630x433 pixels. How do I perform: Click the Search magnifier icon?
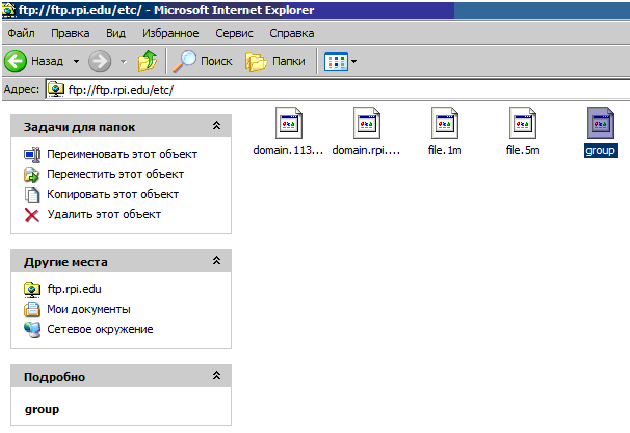184,61
